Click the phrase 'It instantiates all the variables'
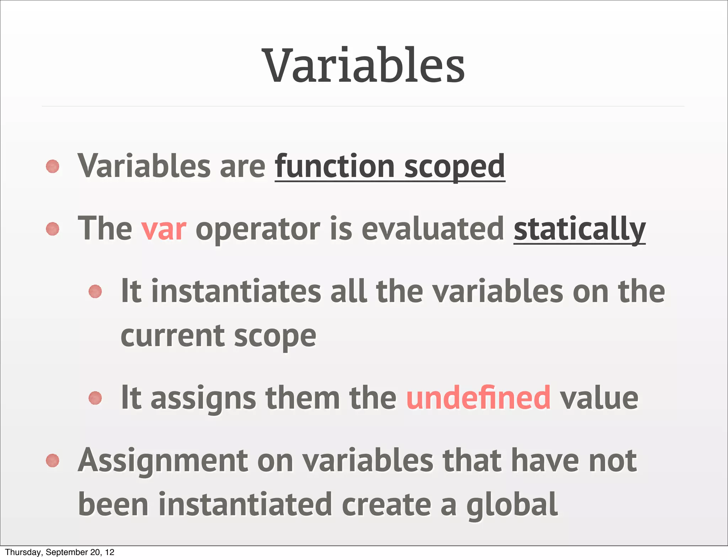The height and width of the screenshot is (560, 728). tap(342, 291)
